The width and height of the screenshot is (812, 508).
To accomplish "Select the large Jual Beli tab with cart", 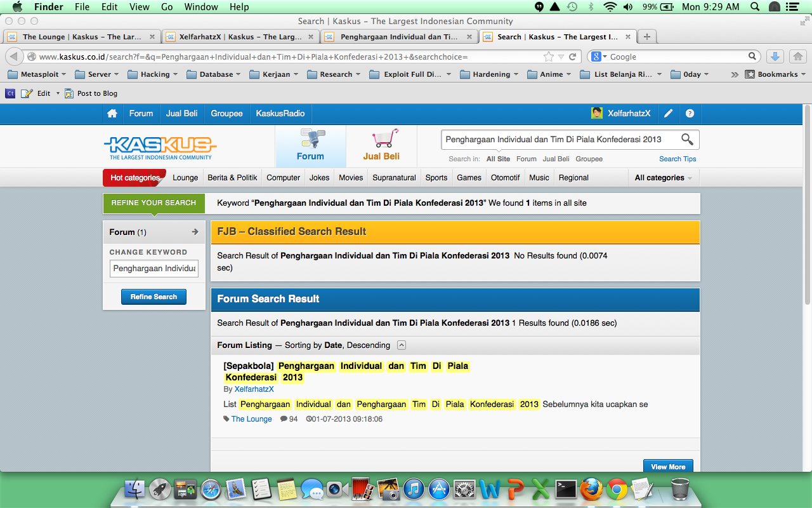I will (381, 146).
